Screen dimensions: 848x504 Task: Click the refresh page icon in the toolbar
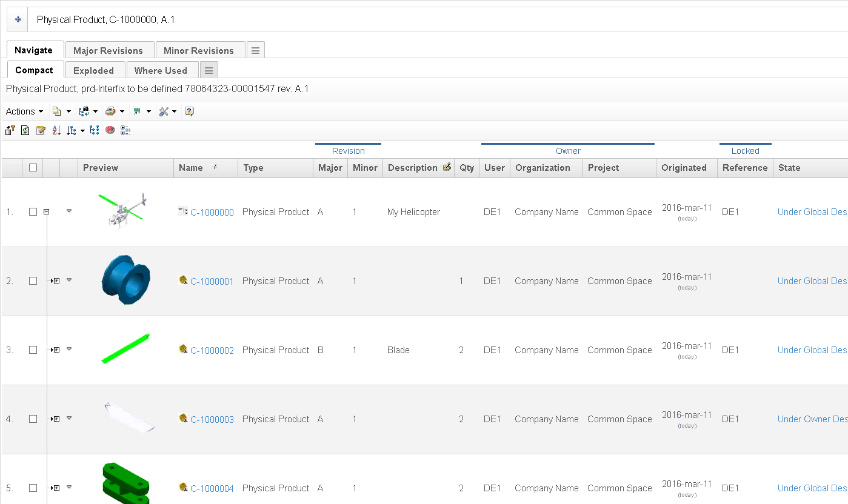click(25, 130)
